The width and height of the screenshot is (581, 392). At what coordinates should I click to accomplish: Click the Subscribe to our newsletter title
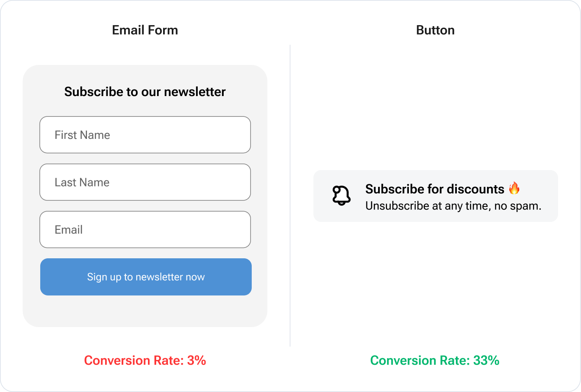[x=145, y=92]
